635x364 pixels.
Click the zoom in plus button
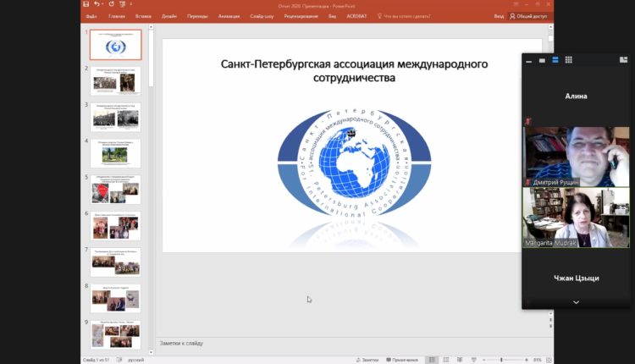pyautogui.click(x=526, y=360)
